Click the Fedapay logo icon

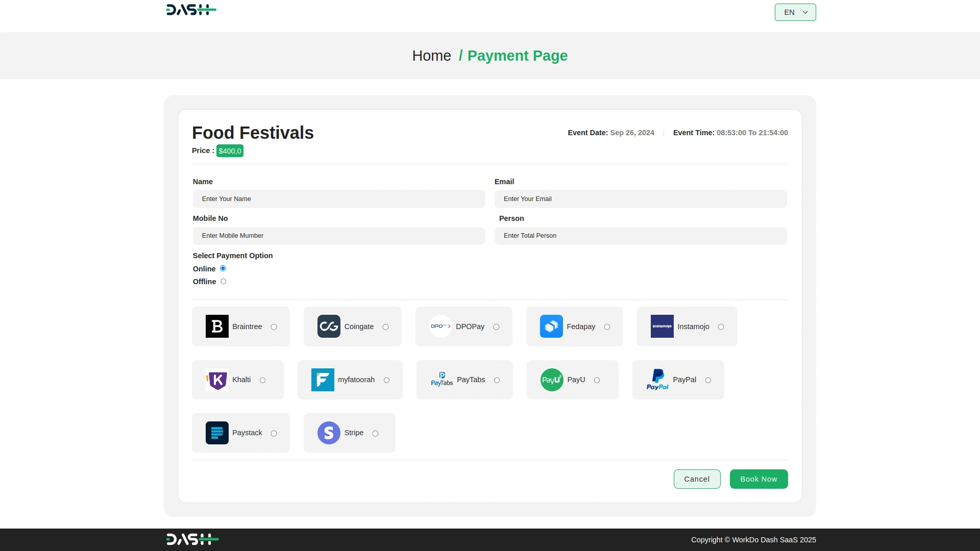click(551, 327)
